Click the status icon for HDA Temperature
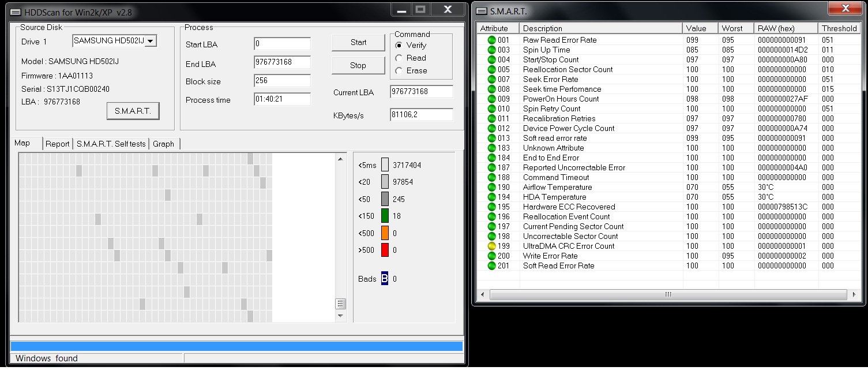Viewport: 868px width, 374px height. (x=491, y=197)
